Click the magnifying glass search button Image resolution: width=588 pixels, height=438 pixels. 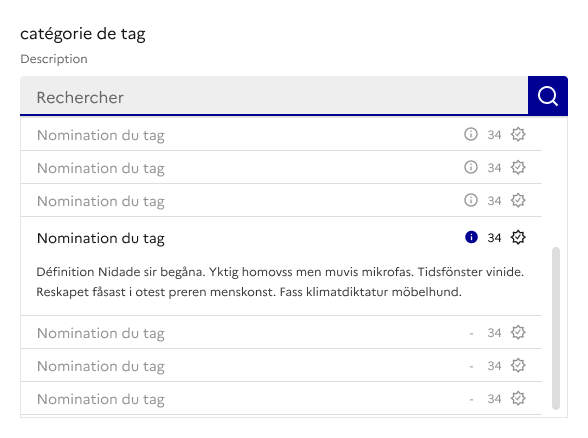tap(548, 96)
